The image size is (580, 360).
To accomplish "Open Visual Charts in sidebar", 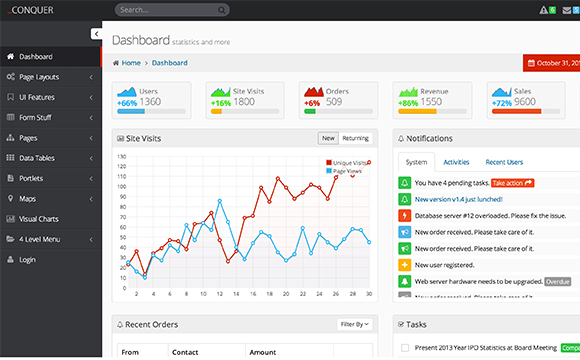I will (x=51, y=219).
